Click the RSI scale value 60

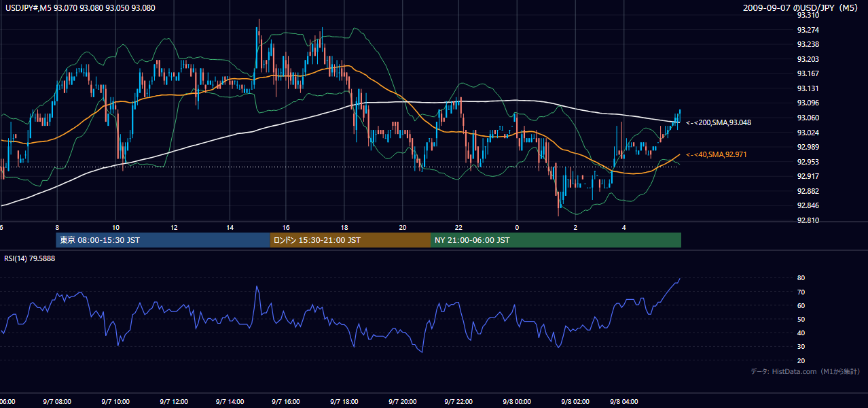pyautogui.click(x=801, y=305)
